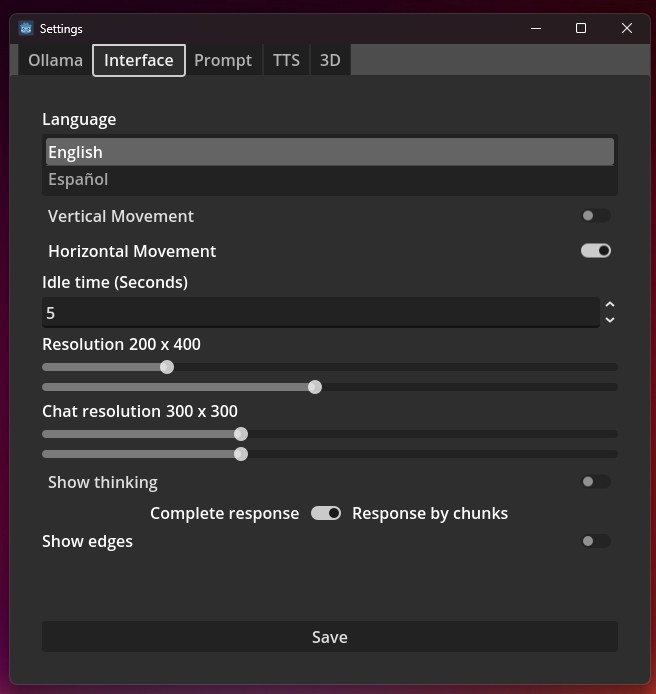Decrease idle time with down arrow
This screenshot has height=694, width=656.
[610, 320]
